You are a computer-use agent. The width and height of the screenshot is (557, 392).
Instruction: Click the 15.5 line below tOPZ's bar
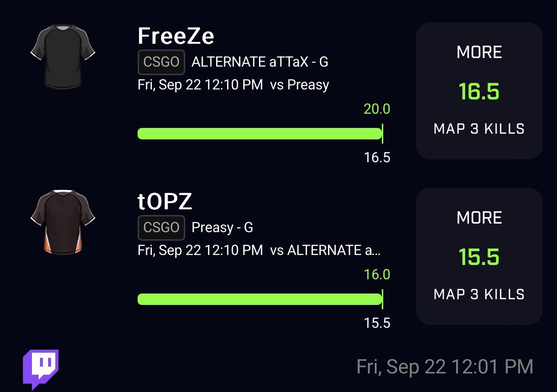377,323
